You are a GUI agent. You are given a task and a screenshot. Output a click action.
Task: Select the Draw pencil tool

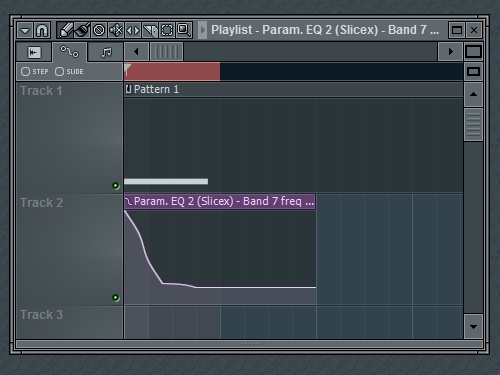click(x=65, y=30)
